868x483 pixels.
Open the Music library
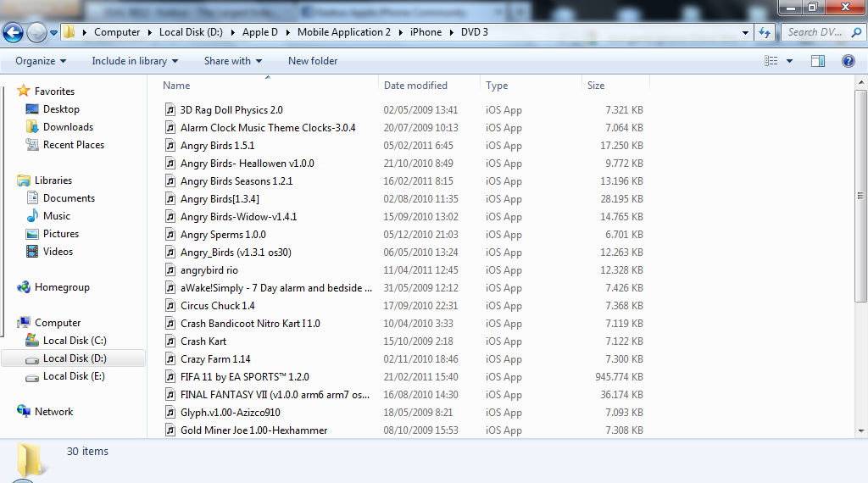point(57,216)
